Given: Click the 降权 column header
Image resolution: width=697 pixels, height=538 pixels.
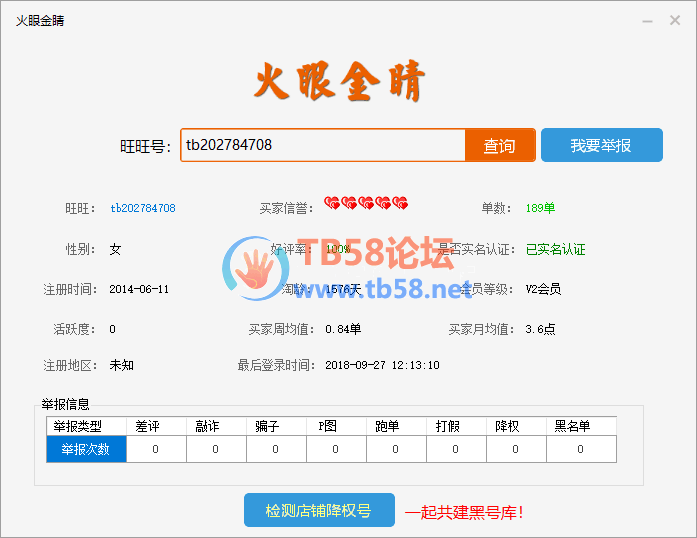Looking at the screenshot, I should [x=507, y=426].
